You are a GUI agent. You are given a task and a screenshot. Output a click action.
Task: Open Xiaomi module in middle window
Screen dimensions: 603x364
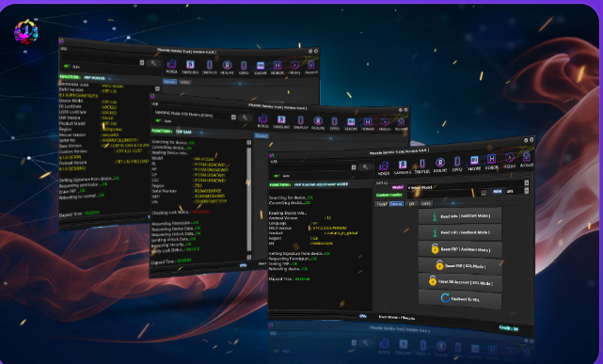point(351,124)
